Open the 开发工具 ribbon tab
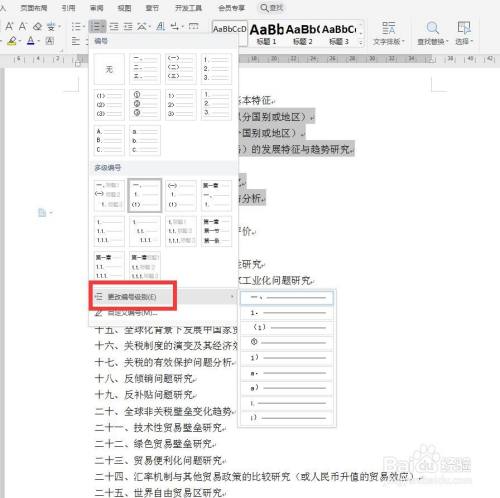 point(188,8)
